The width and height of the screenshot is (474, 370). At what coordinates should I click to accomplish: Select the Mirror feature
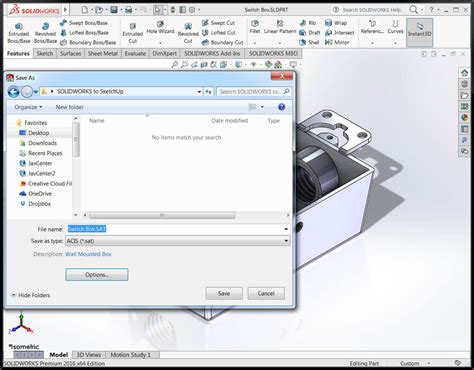click(337, 42)
